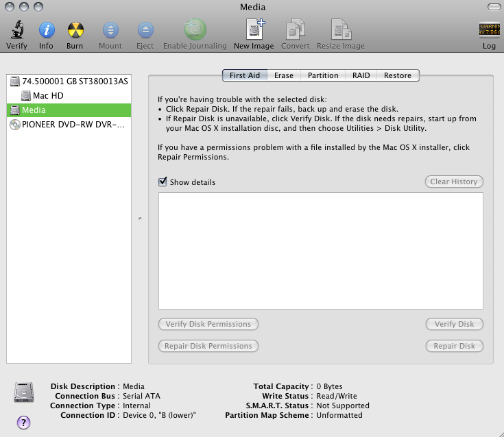Image resolution: width=504 pixels, height=437 pixels.
Task: Click the volume icon beside Mac HD
Action: point(26,96)
